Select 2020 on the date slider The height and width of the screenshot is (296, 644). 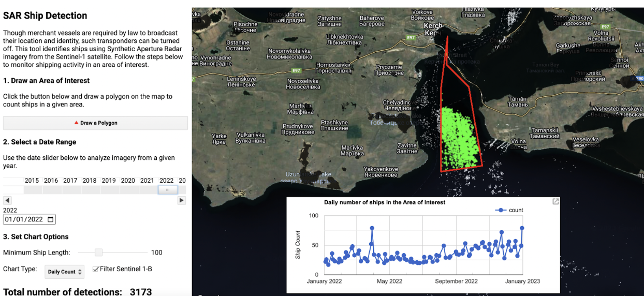[x=128, y=181]
